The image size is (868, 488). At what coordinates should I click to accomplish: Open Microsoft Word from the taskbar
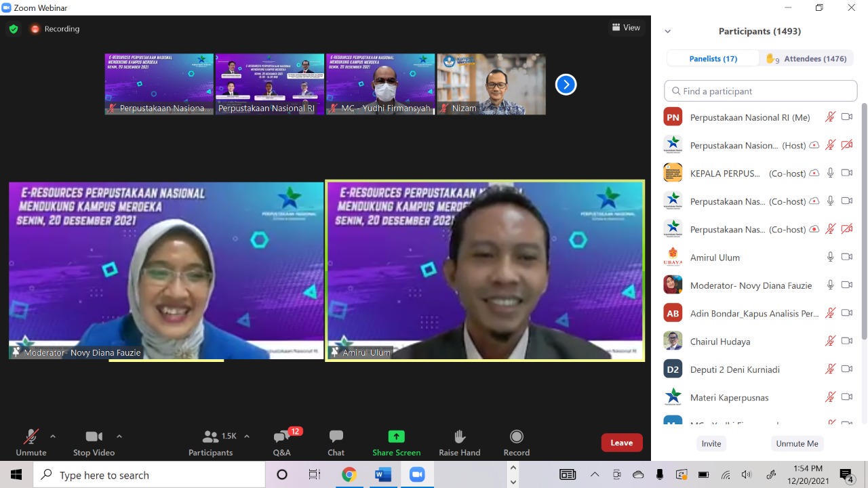click(383, 474)
